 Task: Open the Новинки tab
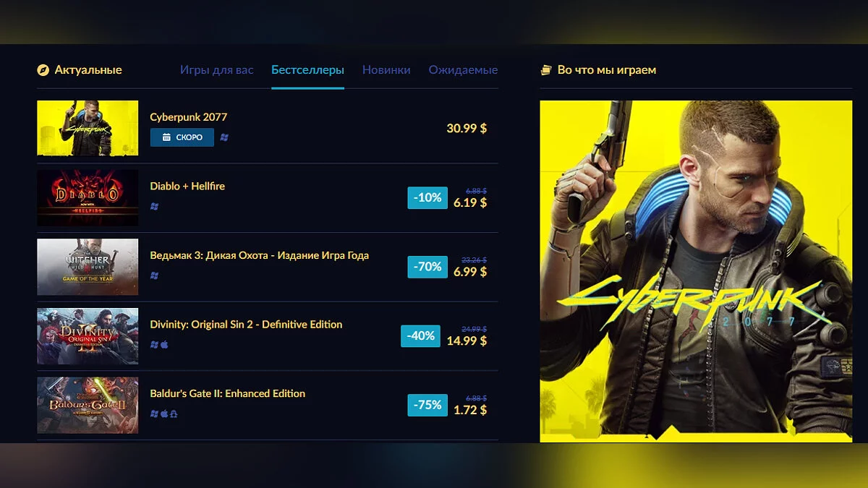coord(386,70)
